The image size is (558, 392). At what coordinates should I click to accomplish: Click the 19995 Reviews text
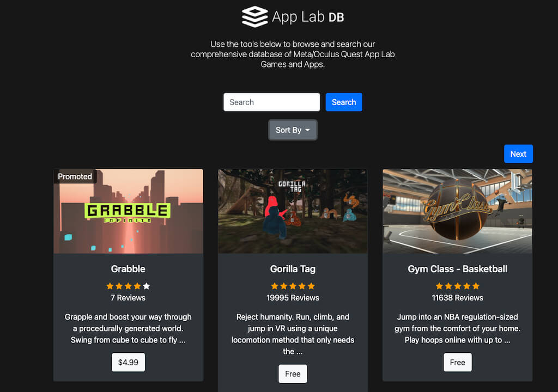tap(293, 298)
